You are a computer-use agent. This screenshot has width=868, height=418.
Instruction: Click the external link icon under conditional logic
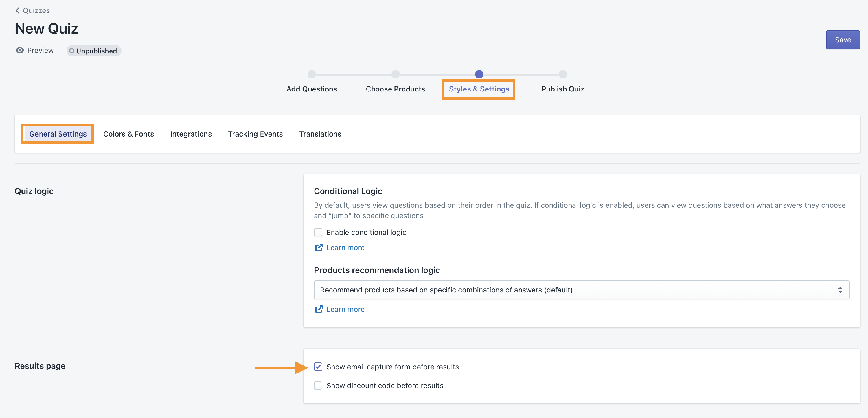pyautogui.click(x=319, y=248)
